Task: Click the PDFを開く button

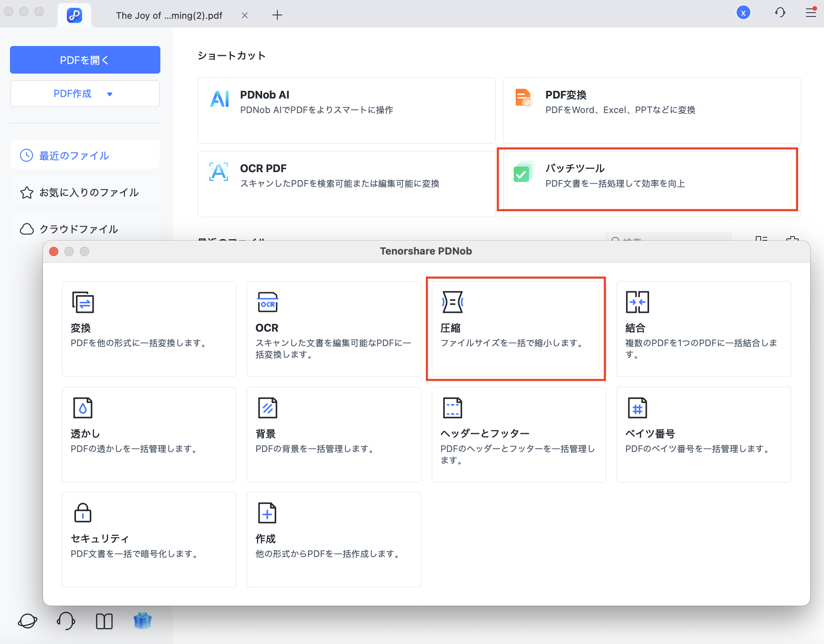Action: pos(85,59)
